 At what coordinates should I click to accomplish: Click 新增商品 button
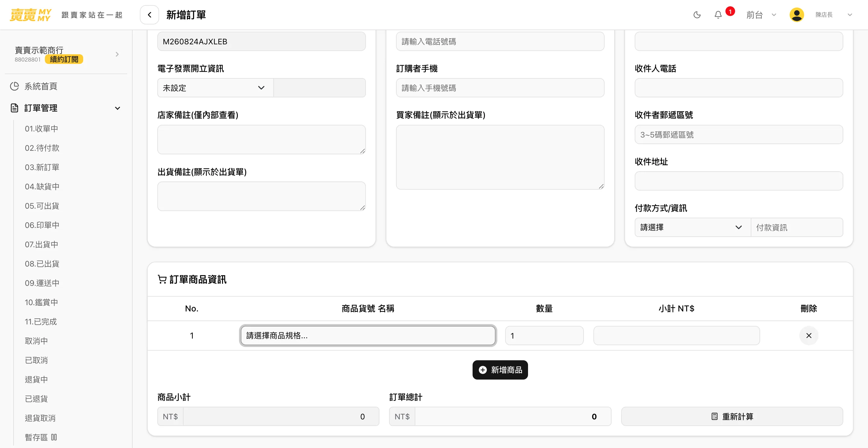pyautogui.click(x=500, y=370)
